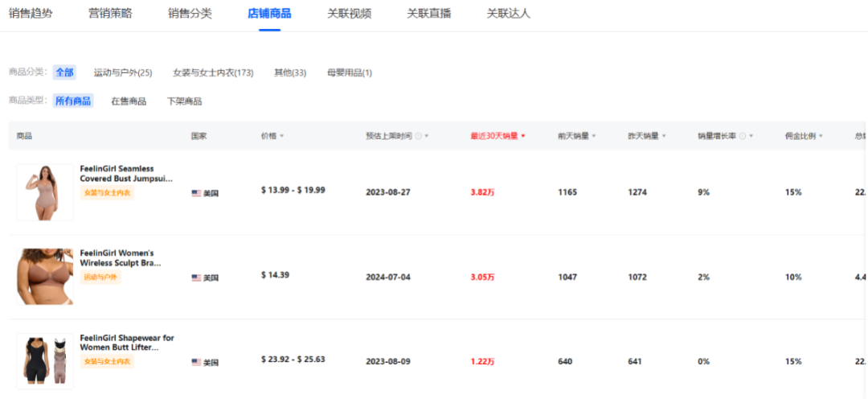Open FeelinGirl Seamless Covered Bust Jumpsuit title
The image size is (868, 399).
click(x=127, y=174)
